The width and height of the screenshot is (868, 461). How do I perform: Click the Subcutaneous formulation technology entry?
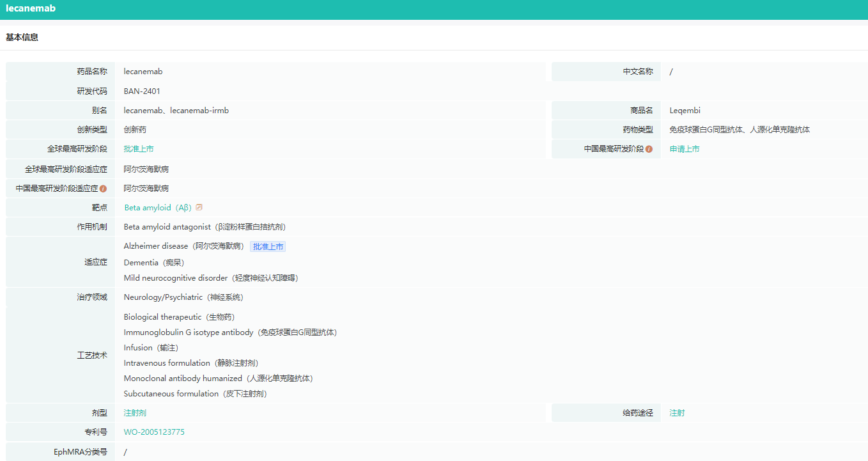pos(195,394)
